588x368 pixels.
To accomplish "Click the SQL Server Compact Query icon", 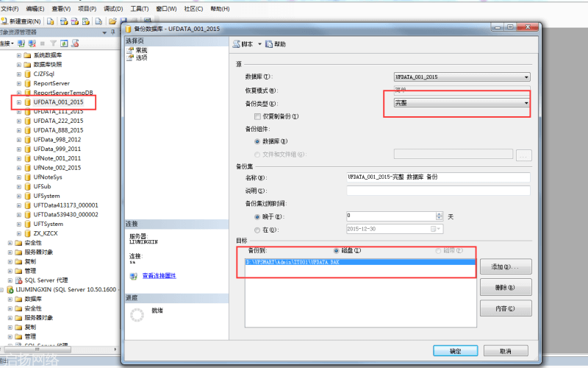I will 98,21.
